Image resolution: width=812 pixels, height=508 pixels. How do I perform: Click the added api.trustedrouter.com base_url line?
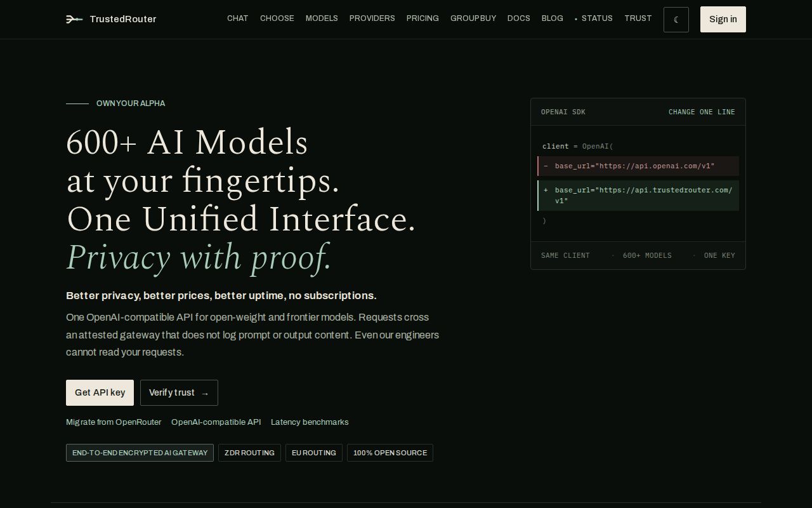pos(638,196)
